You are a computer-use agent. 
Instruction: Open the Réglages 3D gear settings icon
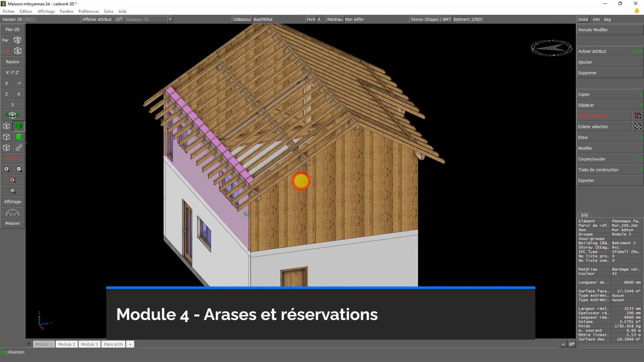pyautogui.click(x=119, y=19)
